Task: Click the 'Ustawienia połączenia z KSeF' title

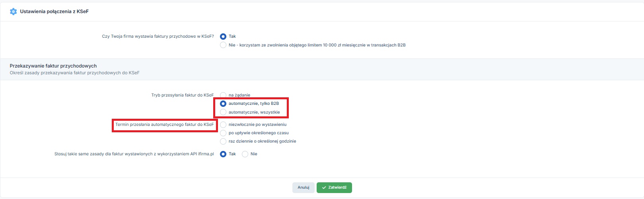Action: click(54, 12)
